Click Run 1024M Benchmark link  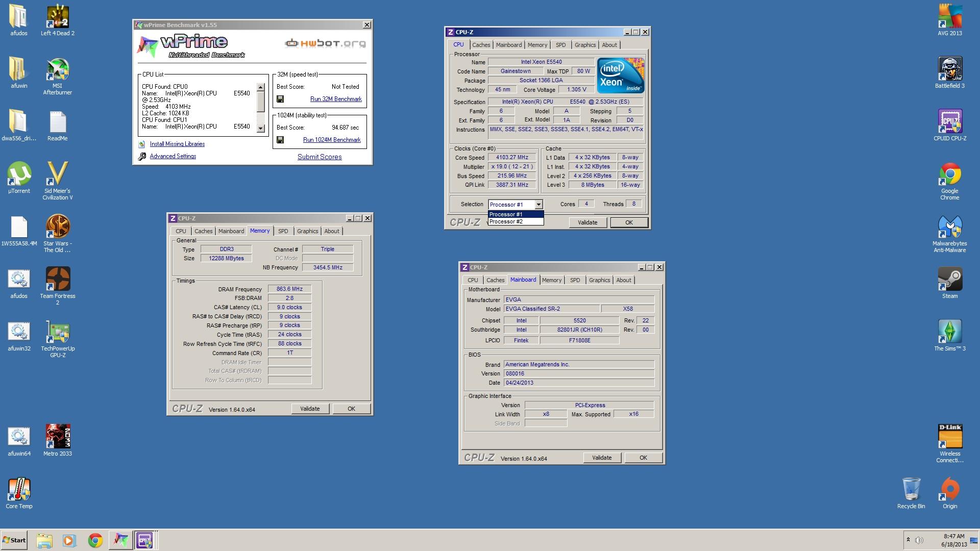coord(332,140)
